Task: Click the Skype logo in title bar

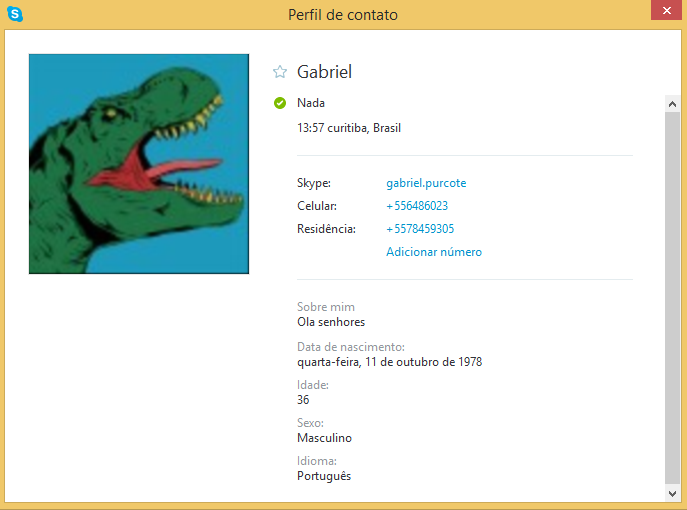Action: click(15, 14)
